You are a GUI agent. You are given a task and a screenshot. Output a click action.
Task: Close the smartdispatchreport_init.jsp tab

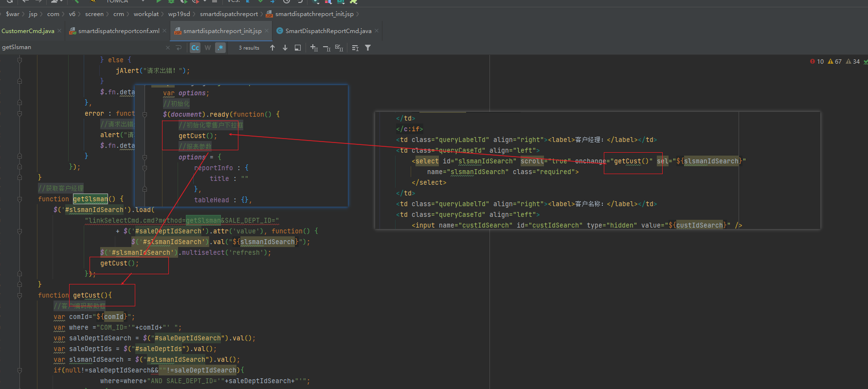pyautogui.click(x=267, y=31)
